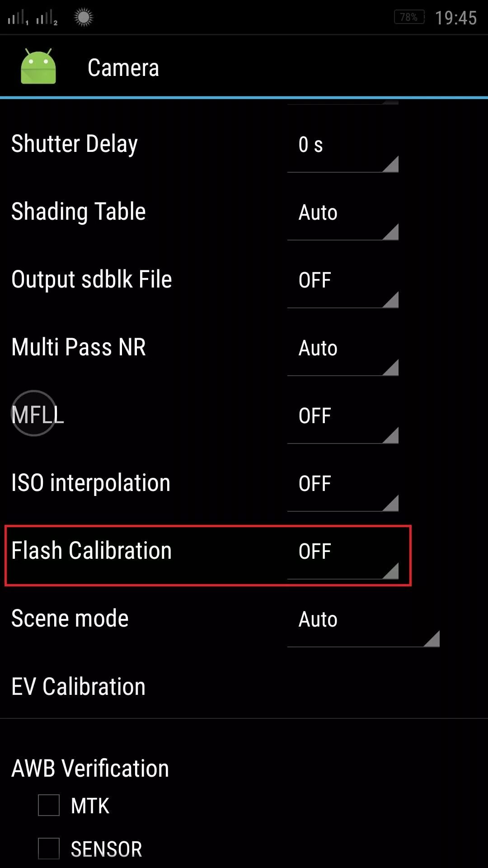The image size is (488, 868).
Task: Change the Multi Pass NR setting
Action: point(343,349)
